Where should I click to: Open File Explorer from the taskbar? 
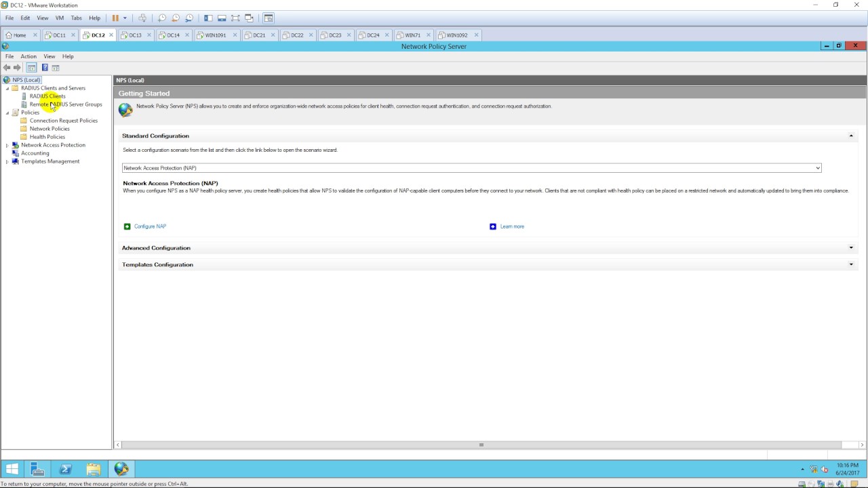(x=94, y=469)
